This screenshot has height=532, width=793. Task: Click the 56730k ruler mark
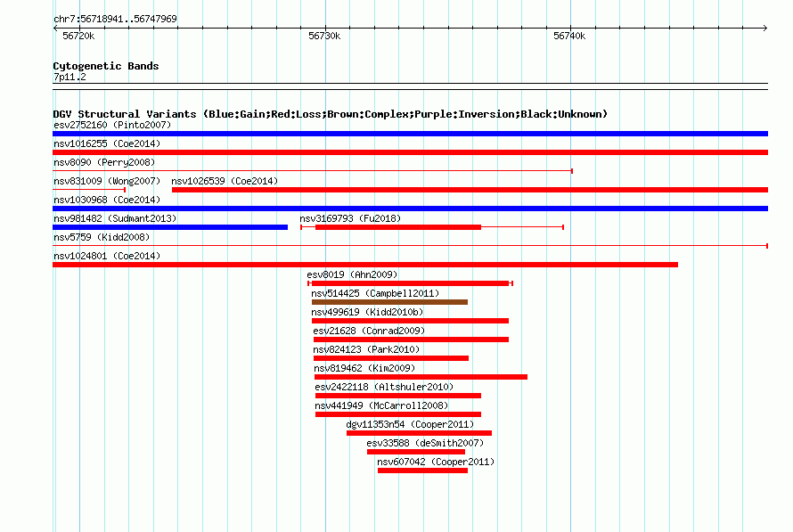[x=324, y=36]
